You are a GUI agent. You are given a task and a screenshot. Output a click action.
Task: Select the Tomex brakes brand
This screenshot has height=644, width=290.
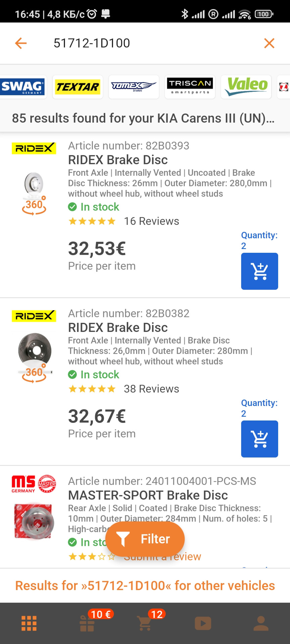pyautogui.click(x=134, y=87)
